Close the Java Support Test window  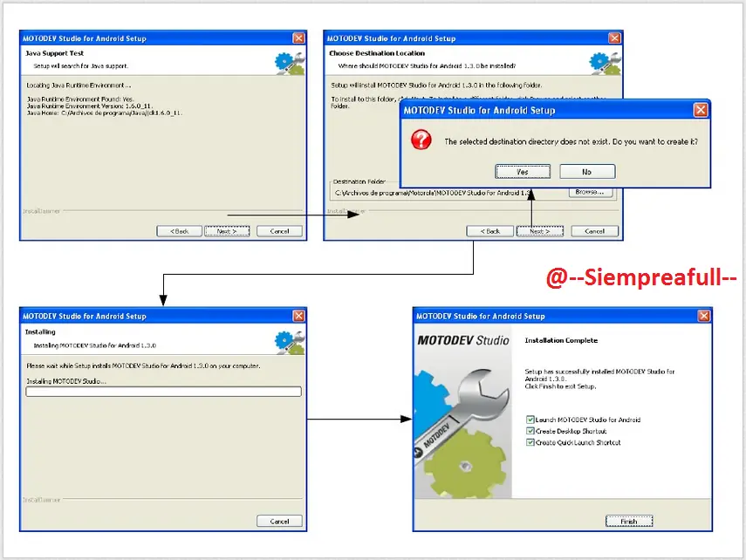click(298, 38)
